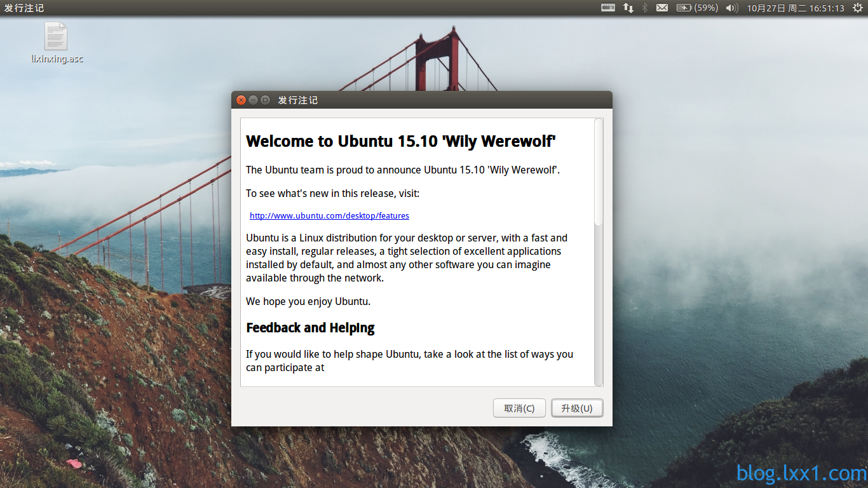This screenshot has width=868, height=488.
Task: Open the keyboard input method indicator
Action: [608, 8]
